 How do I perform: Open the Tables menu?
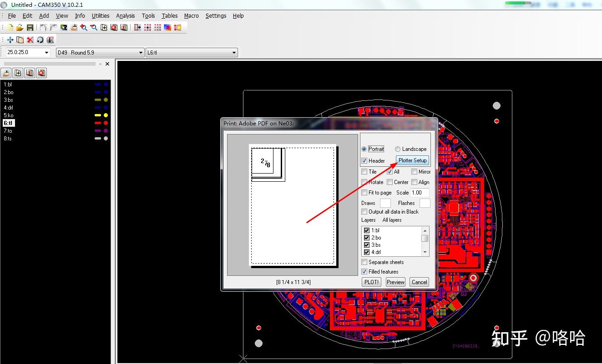coord(170,15)
